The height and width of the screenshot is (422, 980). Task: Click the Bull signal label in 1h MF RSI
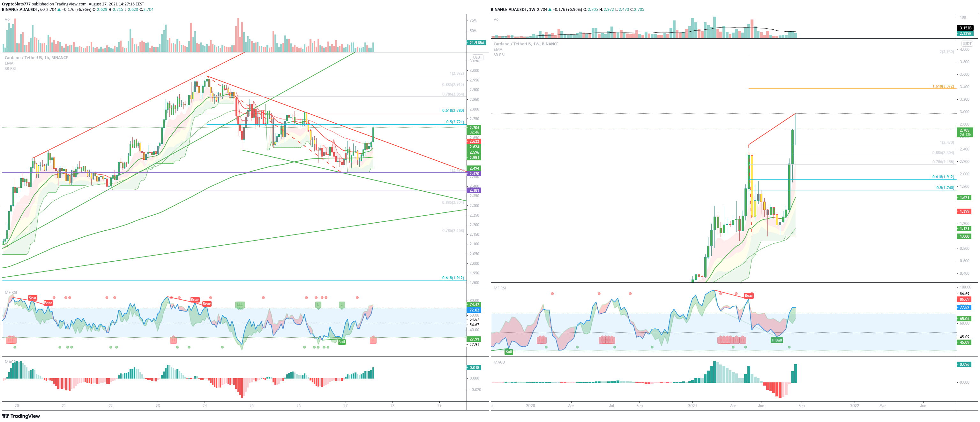coord(342,341)
